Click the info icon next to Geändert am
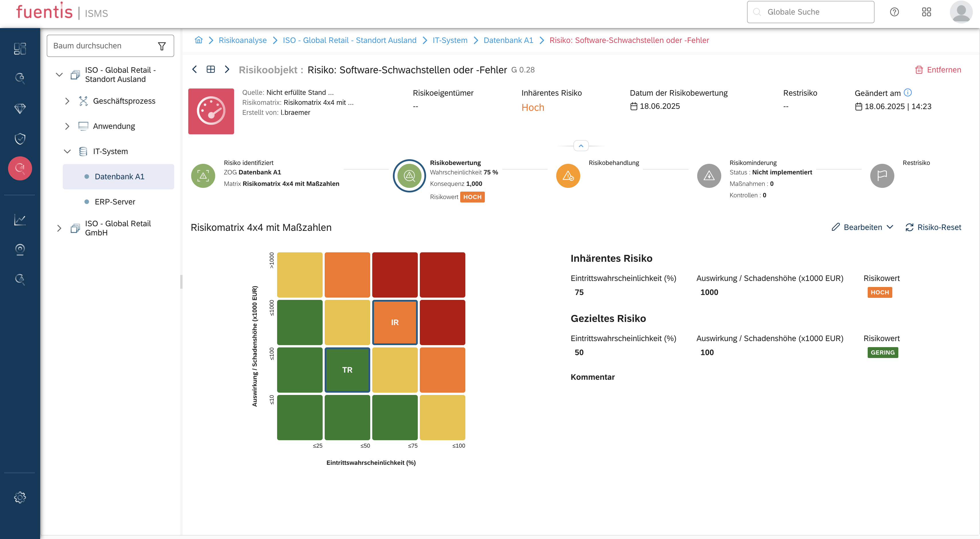 pyautogui.click(x=908, y=93)
